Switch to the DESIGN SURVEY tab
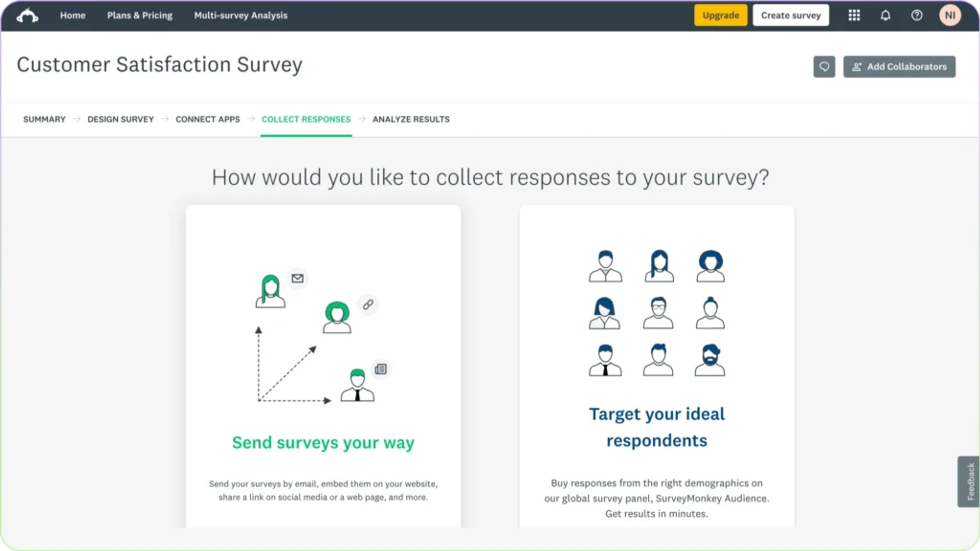The image size is (980, 551). 120,119
